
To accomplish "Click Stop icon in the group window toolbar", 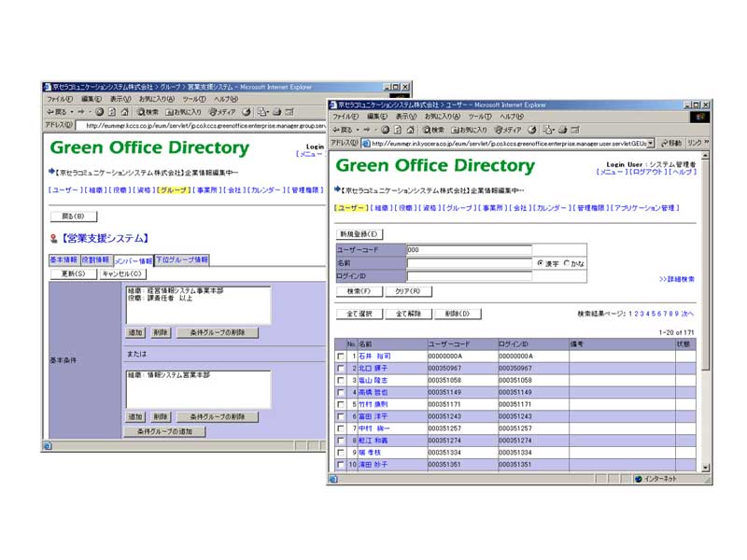I will pos(99,112).
